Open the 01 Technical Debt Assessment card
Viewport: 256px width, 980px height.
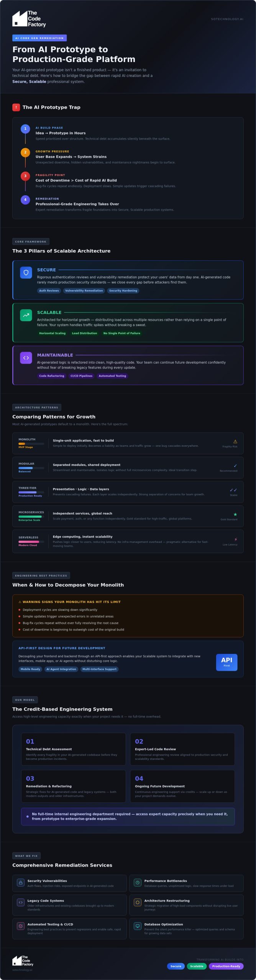pos(73,749)
